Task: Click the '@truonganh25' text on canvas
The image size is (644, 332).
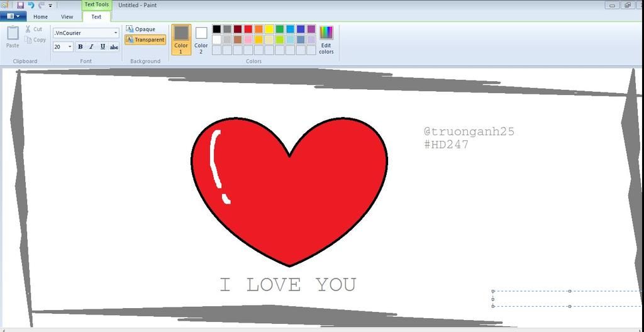Action: (469, 131)
